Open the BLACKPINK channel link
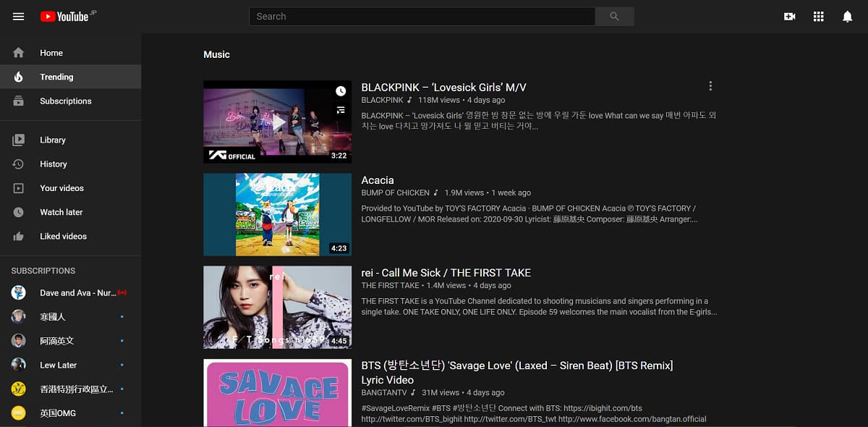Viewport: 868px width, 427px height. click(382, 100)
